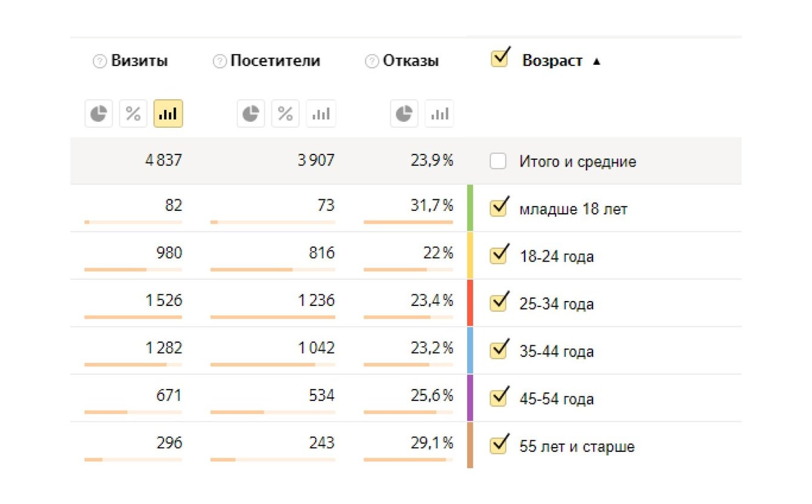This screenshot has width=812, height=504.
Task: Click the bar chart icon under Посетители
Action: pyautogui.click(x=321, y=114)
